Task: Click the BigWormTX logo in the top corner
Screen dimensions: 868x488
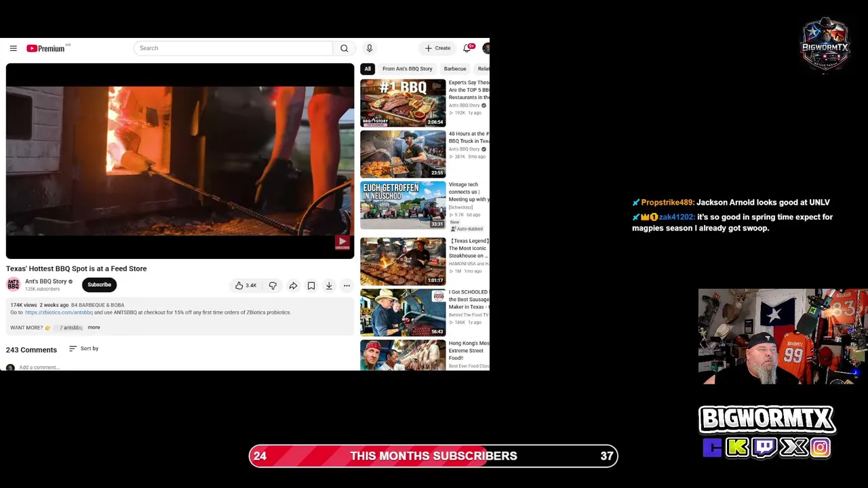Action: click(825, 45)
